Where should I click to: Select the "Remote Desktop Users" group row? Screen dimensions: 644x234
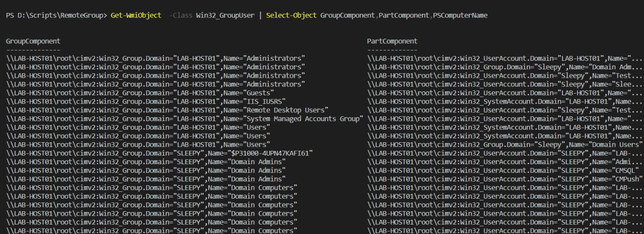coord(167,110)
